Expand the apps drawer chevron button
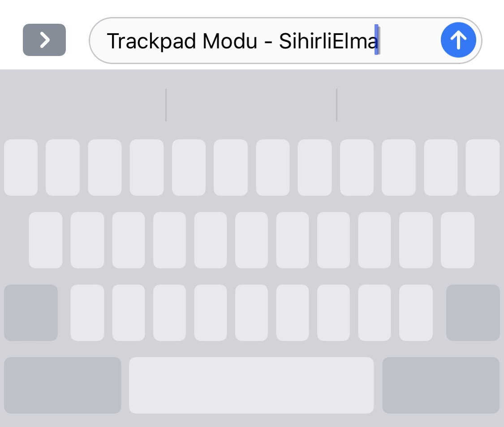The width and height of the screenshot is (504, 427). tap(44, 40)
